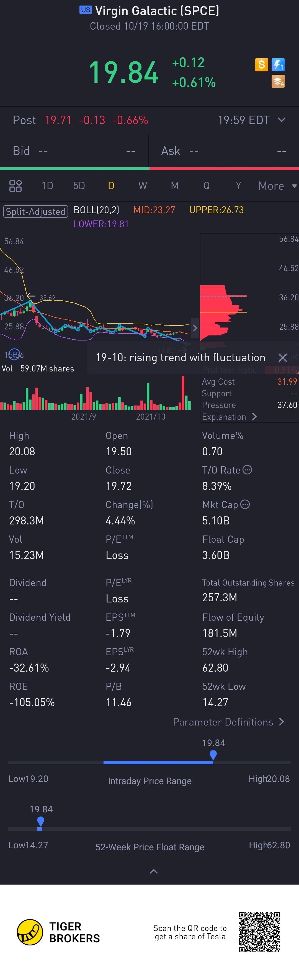Collapse the chip distribution panel arrow
This screenshot has height=980, width=299.
tap(195, 328)
